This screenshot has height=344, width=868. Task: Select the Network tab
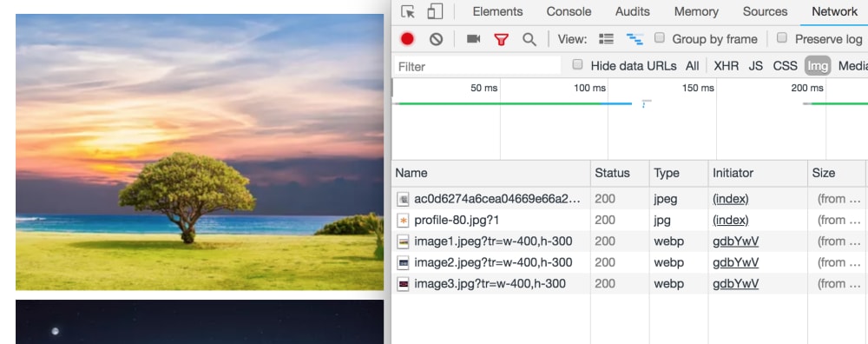pyautogui.click(x=834, y=11)
